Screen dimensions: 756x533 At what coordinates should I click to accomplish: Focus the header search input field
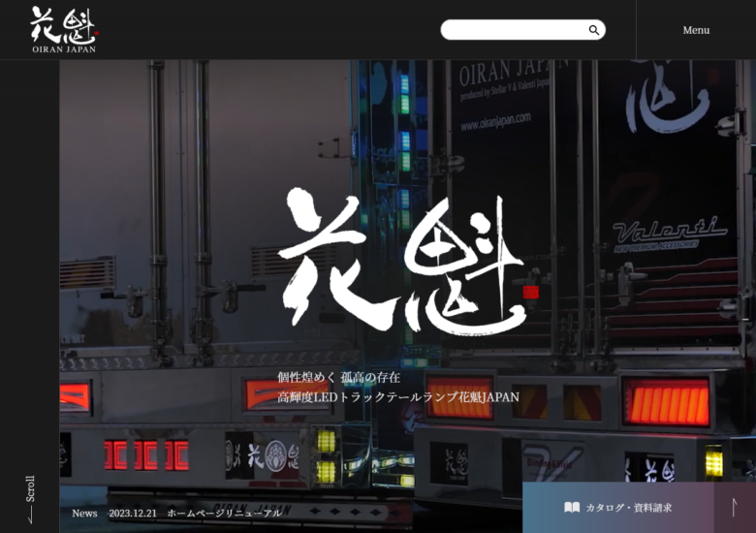coord(514,30)
